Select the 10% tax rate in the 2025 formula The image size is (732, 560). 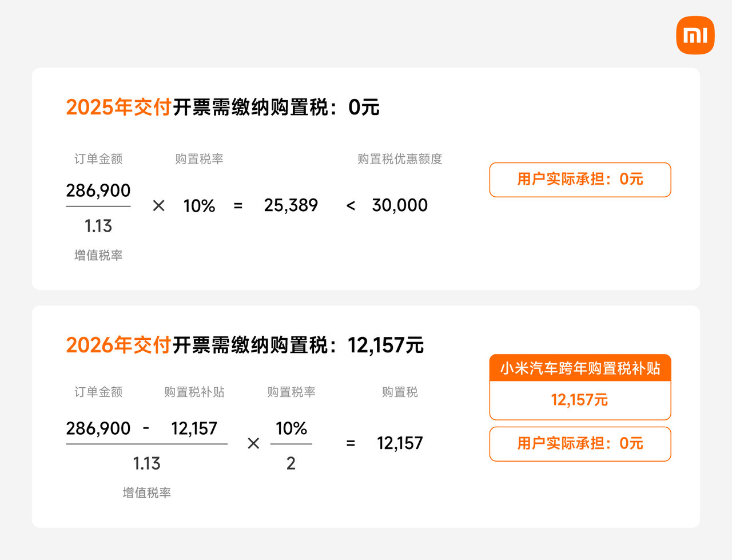pos(199,206)
